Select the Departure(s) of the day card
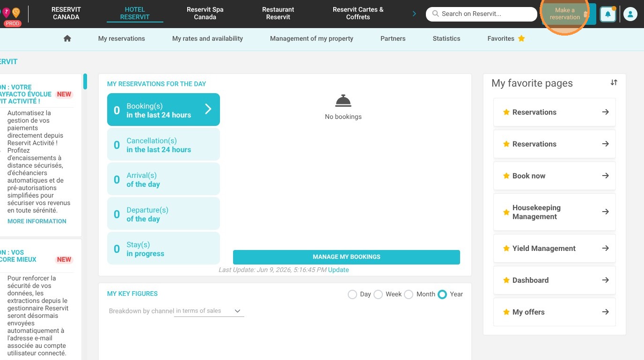 [163, 214]
